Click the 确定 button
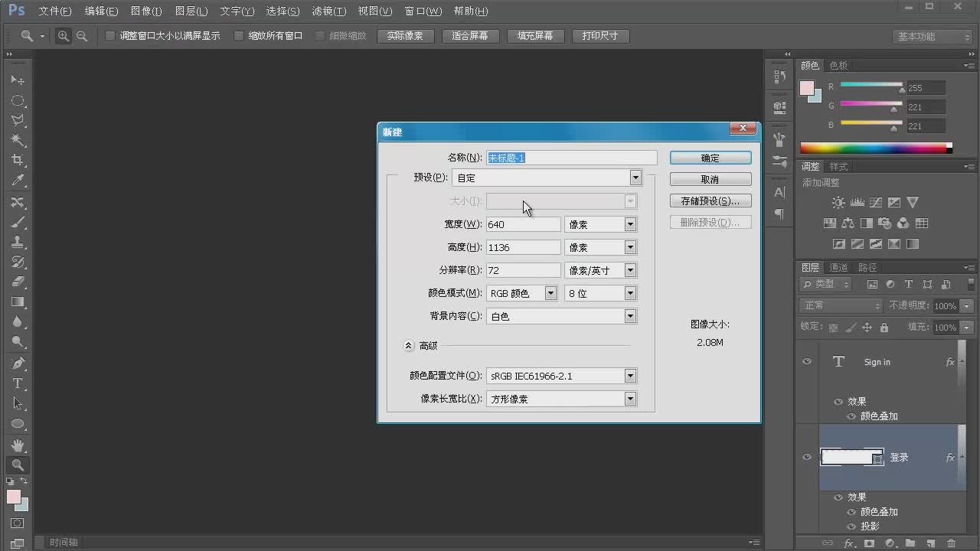The image size is (980, 551). [x=710, y=158]
